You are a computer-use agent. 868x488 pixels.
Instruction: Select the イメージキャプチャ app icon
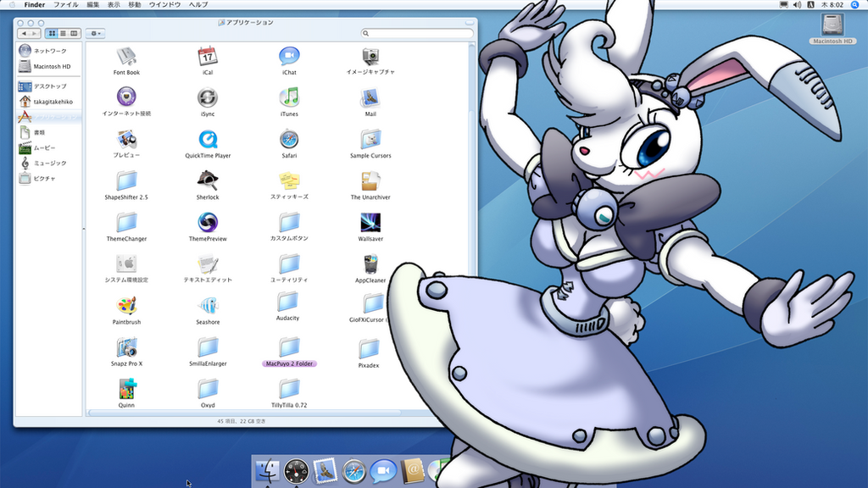[370, 57]
